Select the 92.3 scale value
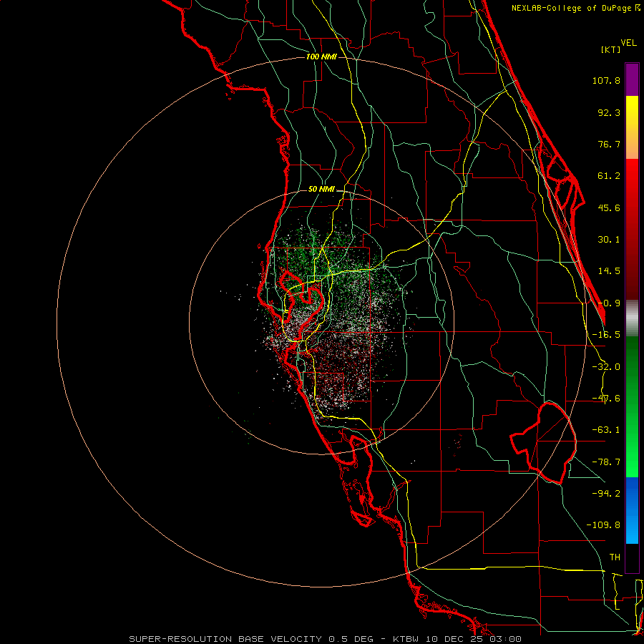 [609, 112]
